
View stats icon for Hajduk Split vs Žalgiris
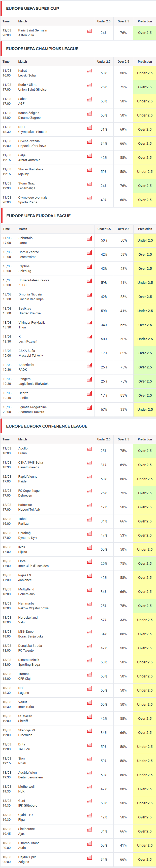click(89, 858)
